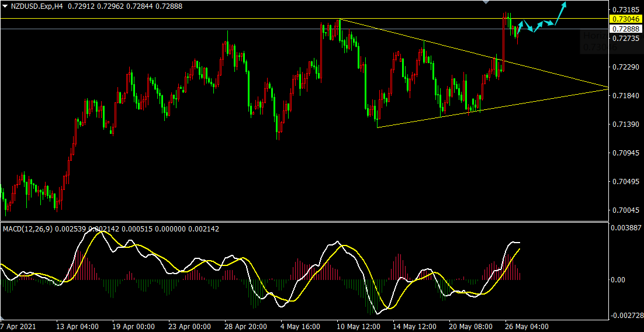Select the cyan down-pointing arrow

tap(529, 26)
